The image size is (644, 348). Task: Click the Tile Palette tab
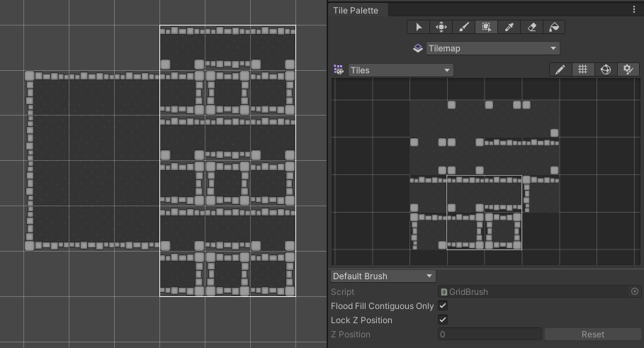click(x=358, y=10)
